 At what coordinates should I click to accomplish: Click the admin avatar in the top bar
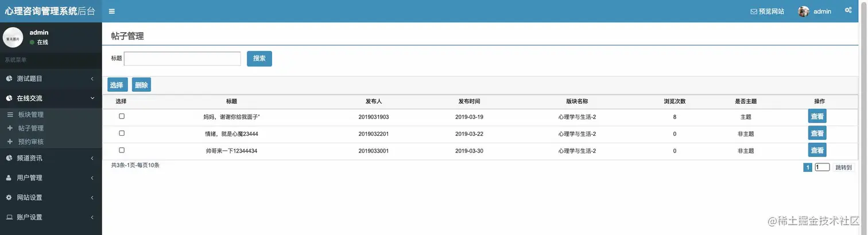tap(804, 11)
